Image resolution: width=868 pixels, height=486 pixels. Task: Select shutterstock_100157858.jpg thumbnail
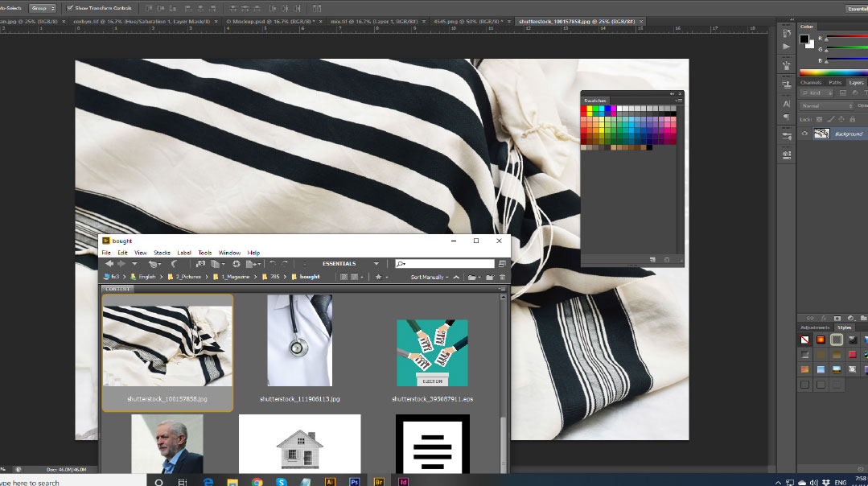(x=167, y=346)
